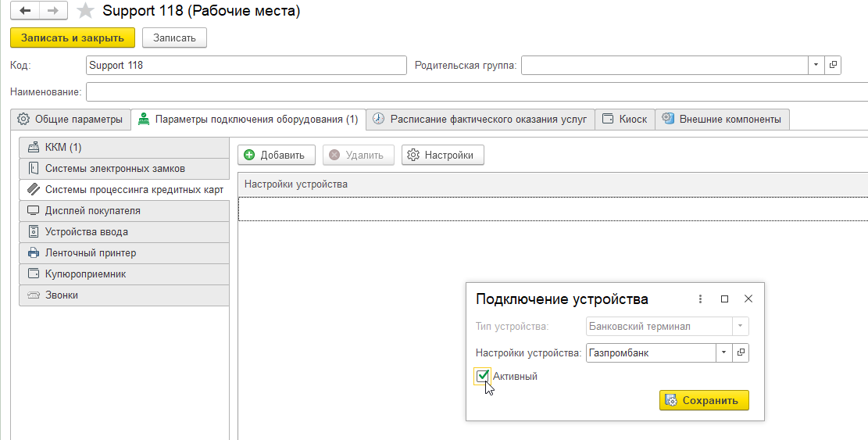Click the Родительская группа text field
This screenshot has height=440, width=868.
(664, 66)
